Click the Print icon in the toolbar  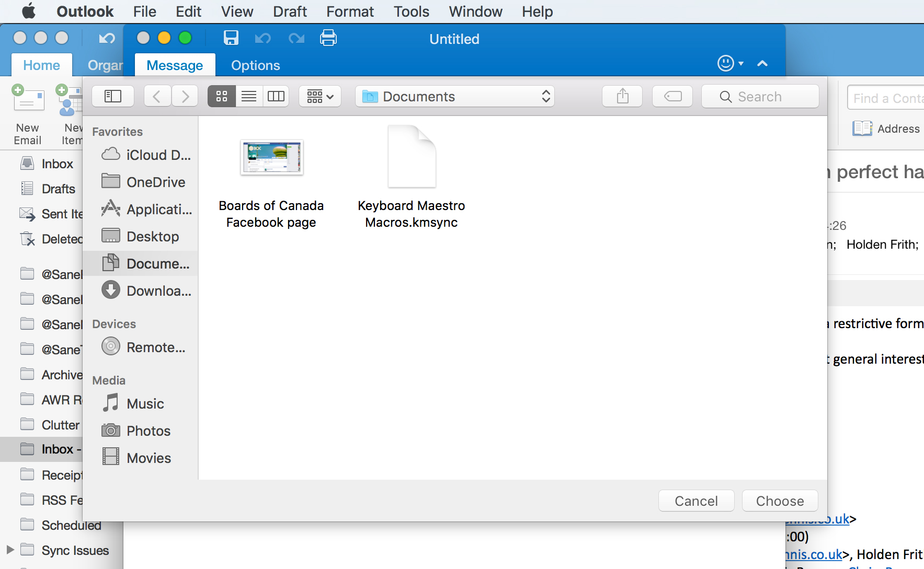tap(328, 38)
